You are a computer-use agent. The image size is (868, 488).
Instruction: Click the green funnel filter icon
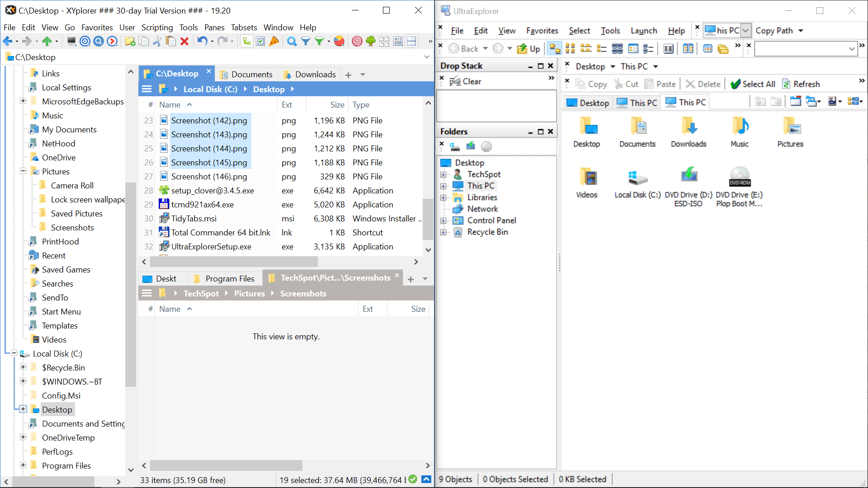pos(319,42)
